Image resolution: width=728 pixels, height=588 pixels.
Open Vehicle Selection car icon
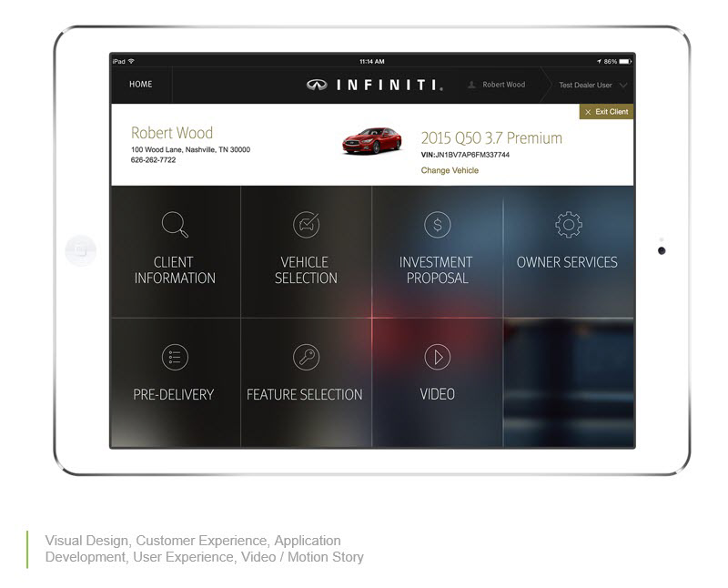pyautogui.click(x=306, y=225)
